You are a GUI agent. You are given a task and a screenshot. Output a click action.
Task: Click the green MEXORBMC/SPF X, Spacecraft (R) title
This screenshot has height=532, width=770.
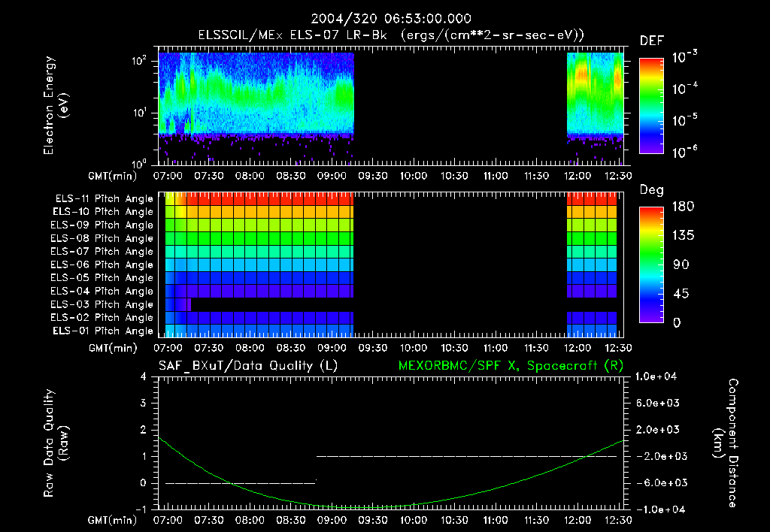pos(511,366)
